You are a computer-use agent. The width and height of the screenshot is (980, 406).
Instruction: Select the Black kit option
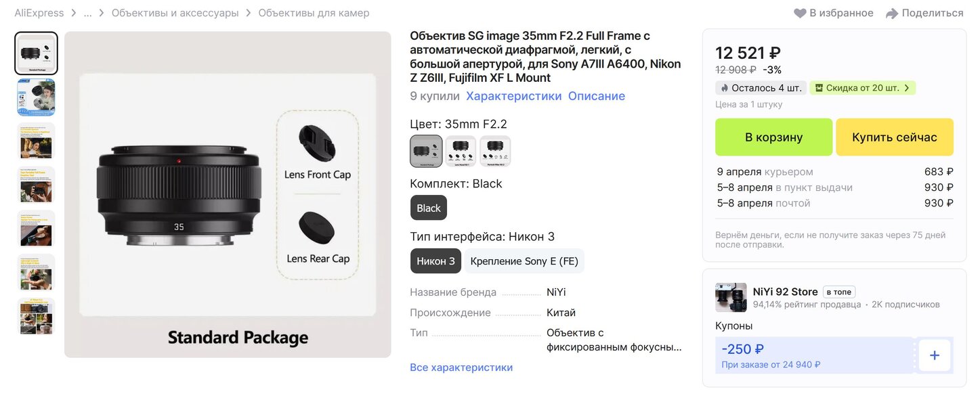click(429, 208)
